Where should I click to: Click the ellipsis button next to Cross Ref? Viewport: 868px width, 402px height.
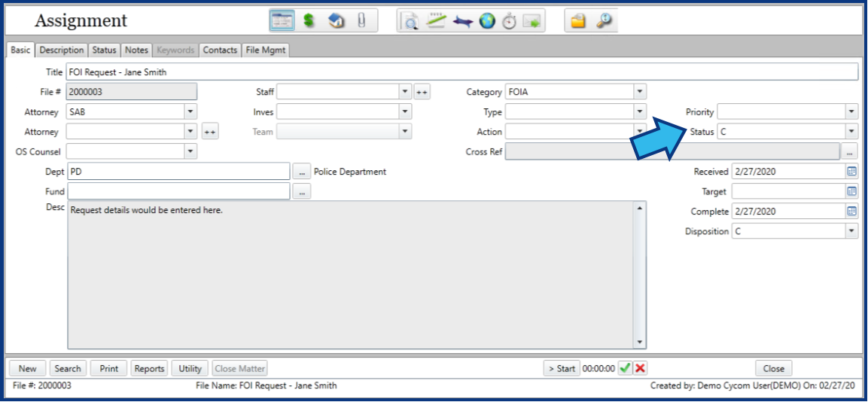tap(849, 151)
